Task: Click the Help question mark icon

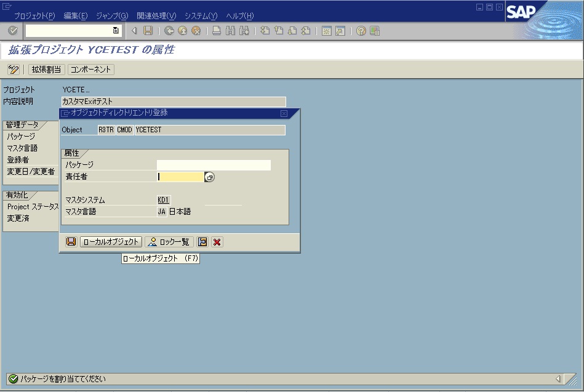Action: (x=361, y=31)
